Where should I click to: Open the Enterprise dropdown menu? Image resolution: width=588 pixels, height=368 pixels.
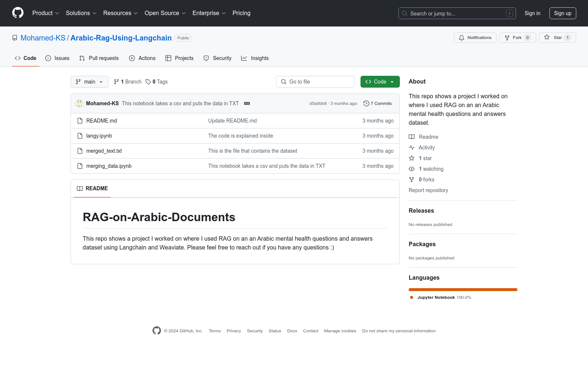tap(209, 13)
